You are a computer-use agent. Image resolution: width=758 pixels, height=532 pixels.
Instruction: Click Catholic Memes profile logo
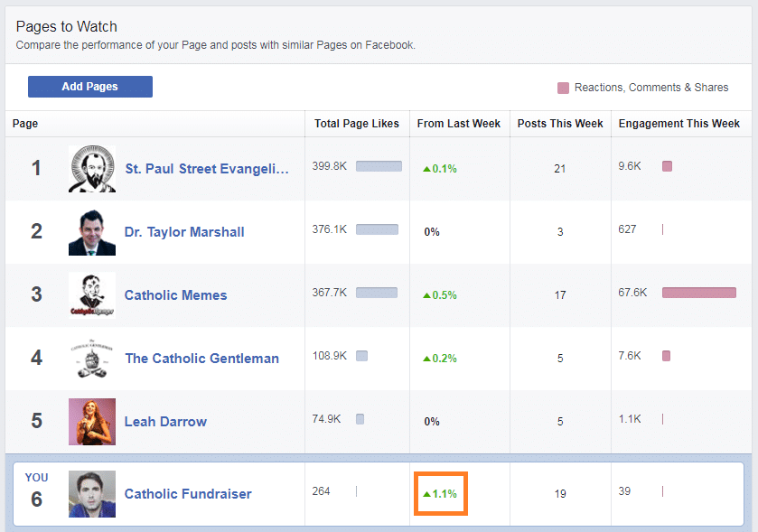[92, 295]
